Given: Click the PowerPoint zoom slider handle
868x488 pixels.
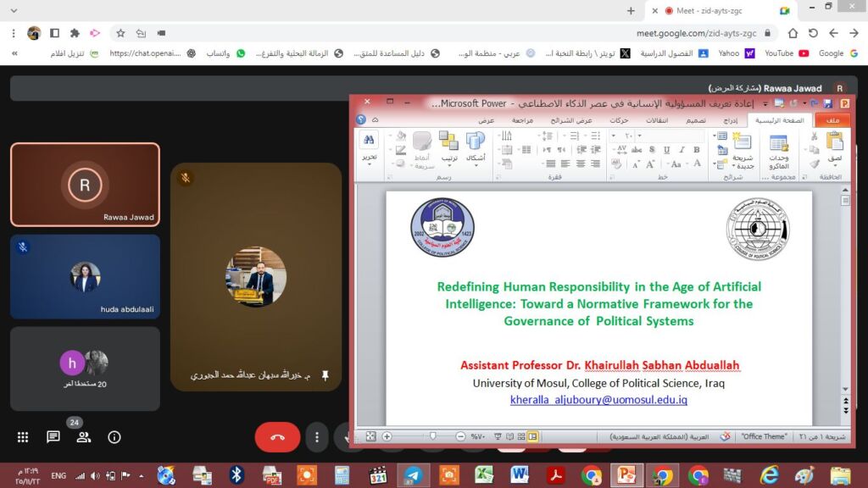Looking at the screenshot, I should click(433, 436).
